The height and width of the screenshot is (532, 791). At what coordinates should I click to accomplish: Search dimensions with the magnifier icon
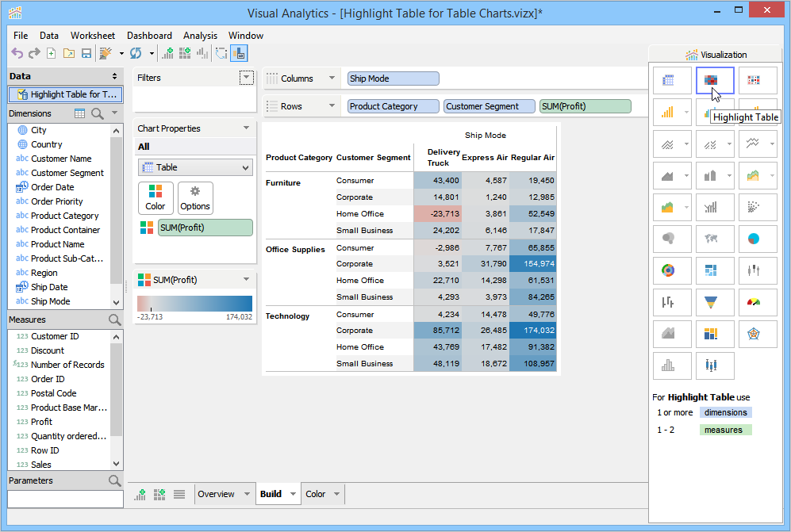(98, 113)
